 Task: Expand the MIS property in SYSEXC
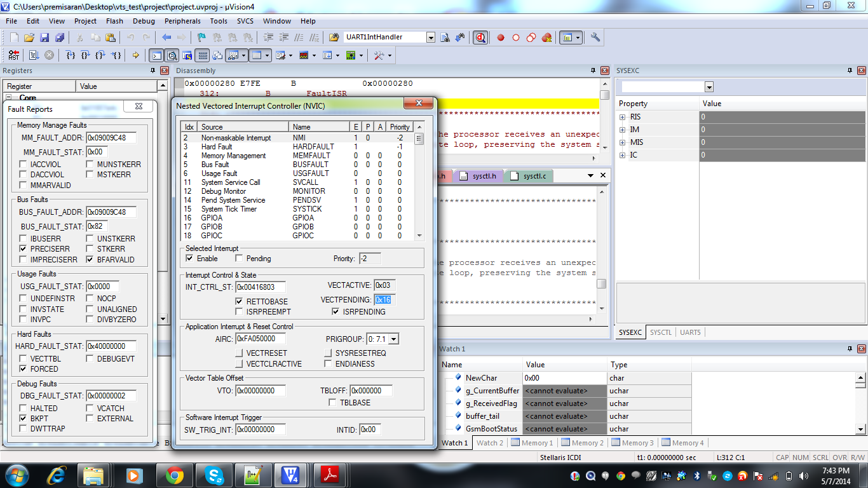point(623,142)
